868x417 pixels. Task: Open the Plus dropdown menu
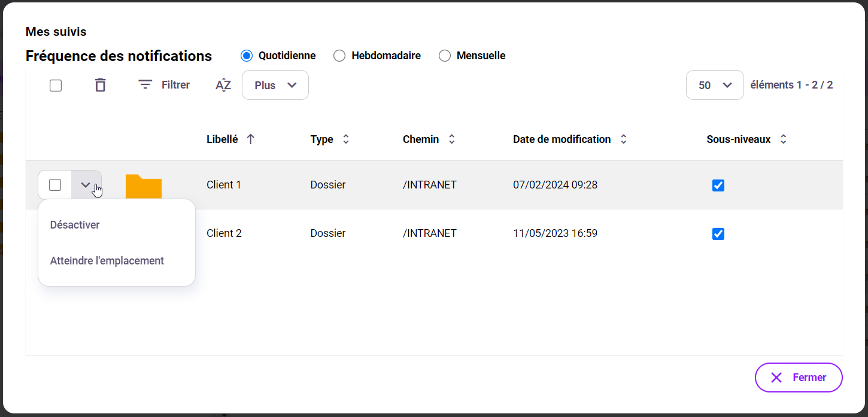(x=275, y=85)
